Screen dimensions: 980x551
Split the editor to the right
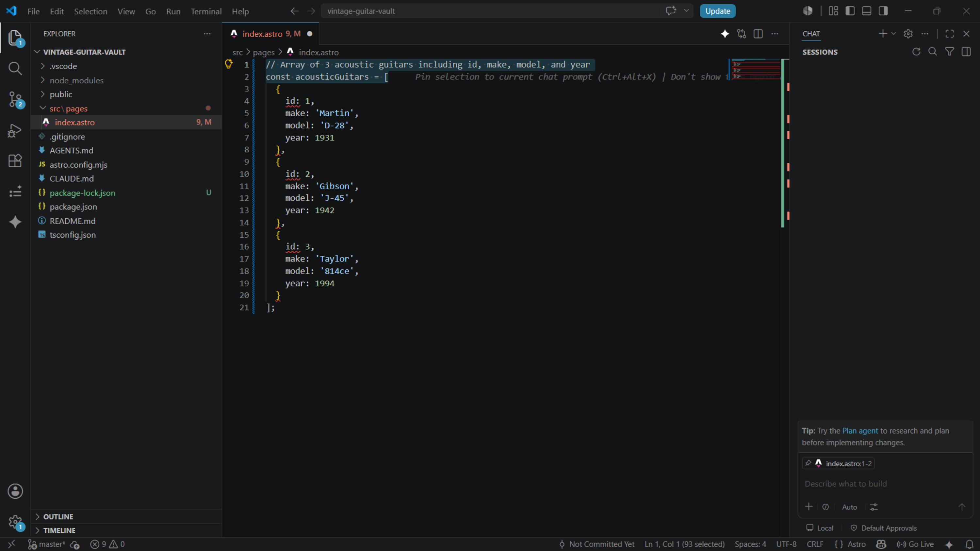(x=758, y=34)
